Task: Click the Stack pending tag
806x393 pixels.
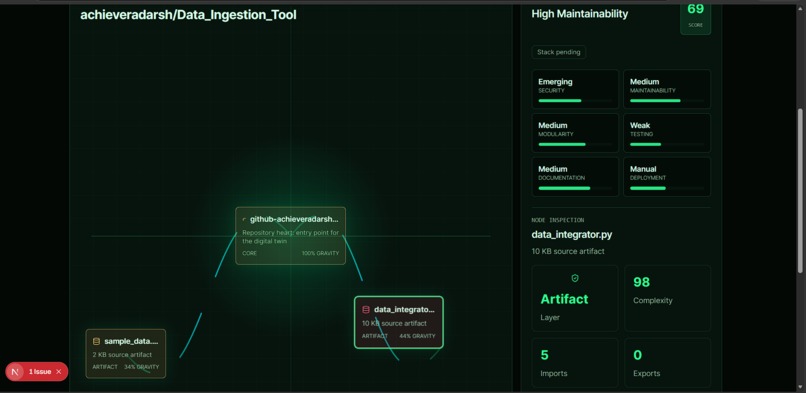Action: 558,52
